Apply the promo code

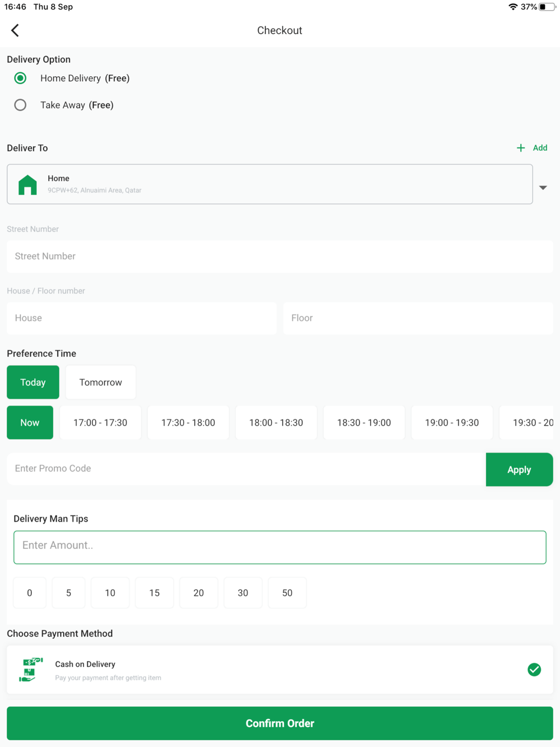[x=519, y=469]
